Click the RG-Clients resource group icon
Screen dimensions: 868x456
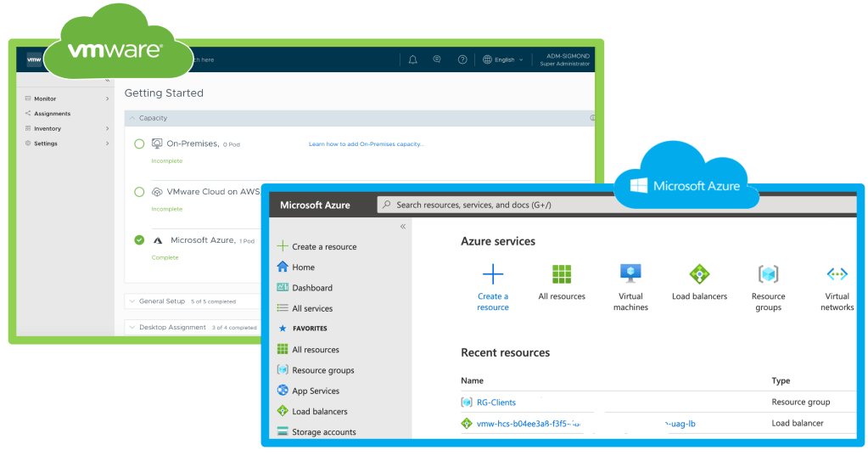(467, 403)
